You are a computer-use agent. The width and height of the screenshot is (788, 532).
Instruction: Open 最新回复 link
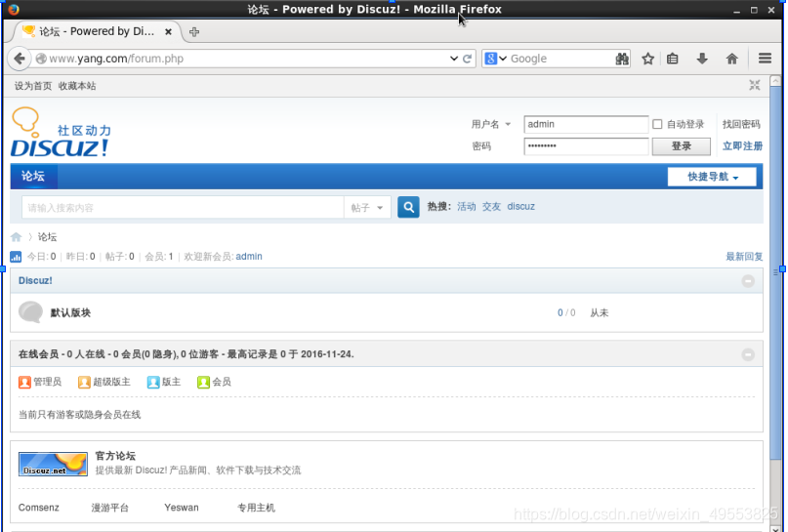[x=744, y=257]
